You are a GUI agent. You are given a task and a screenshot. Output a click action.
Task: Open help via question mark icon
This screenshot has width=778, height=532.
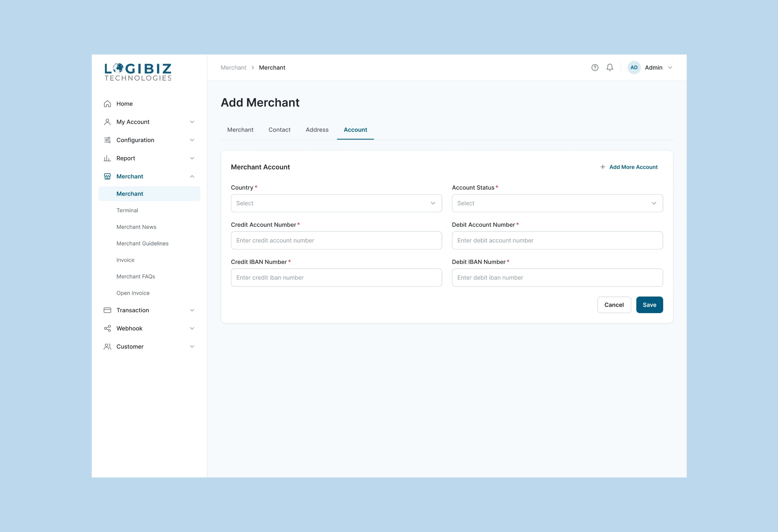tap(595, 68)
